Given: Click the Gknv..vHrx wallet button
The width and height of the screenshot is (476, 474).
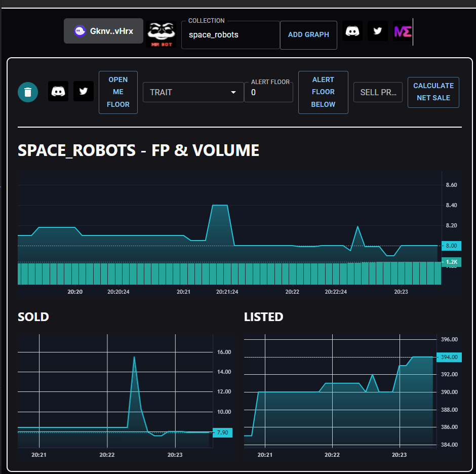Looking at the screenshot, I should click(x=103, y=31).
